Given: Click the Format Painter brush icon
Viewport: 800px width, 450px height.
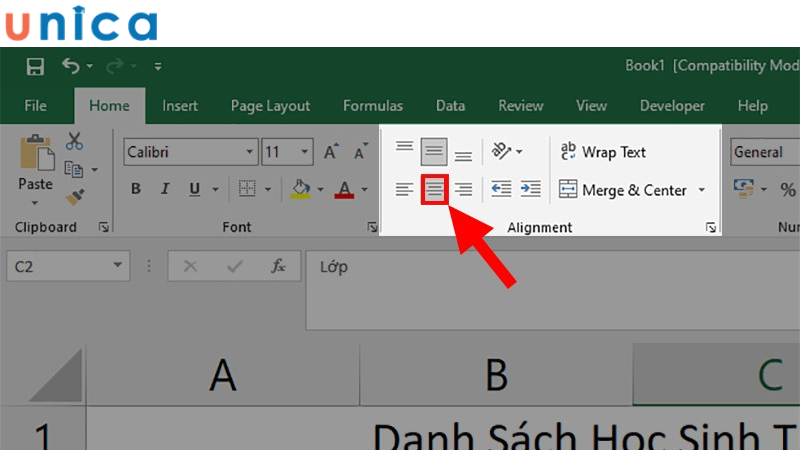Looking at the screenshot, I should pyautogui.click(x=74, y=197).
